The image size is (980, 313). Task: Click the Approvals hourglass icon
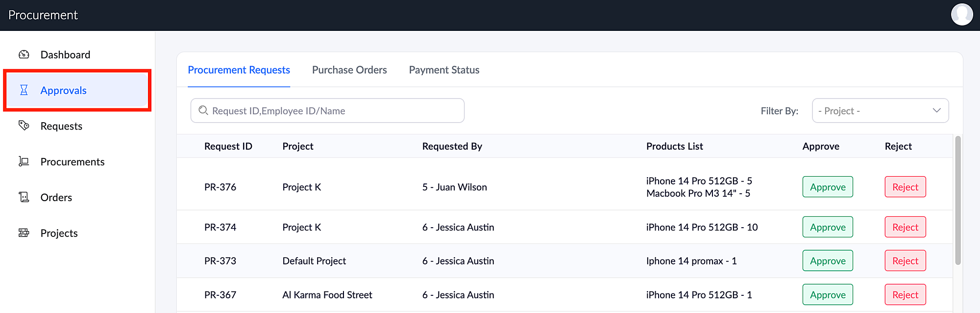click(24, 90)
